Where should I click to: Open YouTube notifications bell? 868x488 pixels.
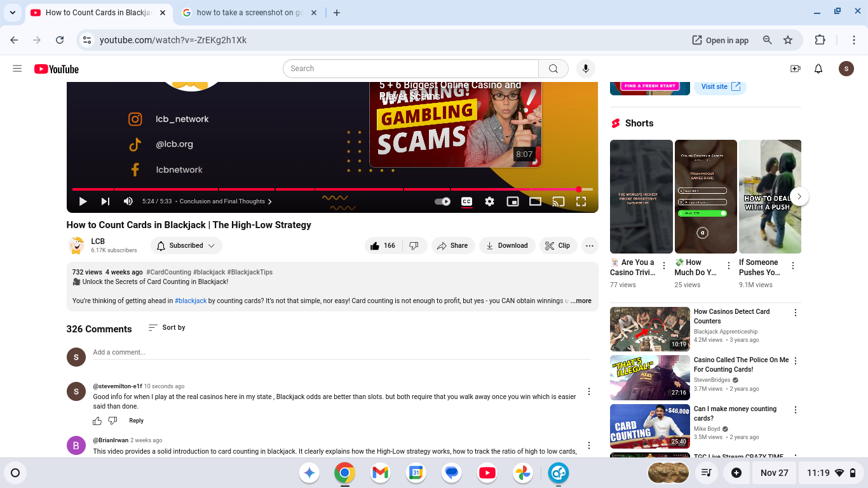click(818, 69)
